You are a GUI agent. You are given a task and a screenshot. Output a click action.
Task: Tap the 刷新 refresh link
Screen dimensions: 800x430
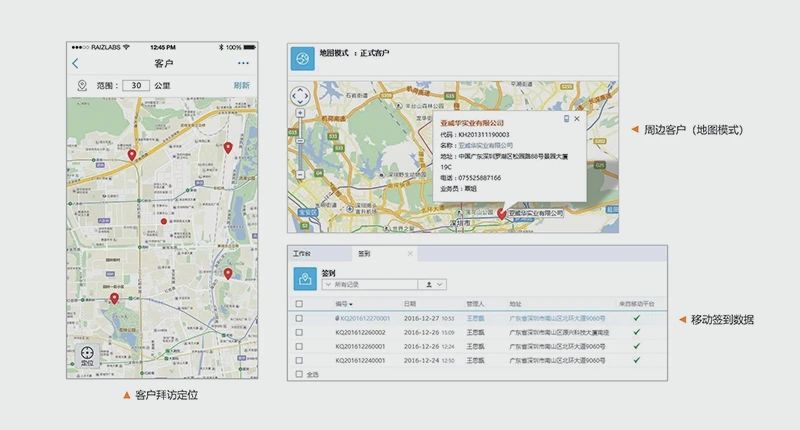click(241, 86)
